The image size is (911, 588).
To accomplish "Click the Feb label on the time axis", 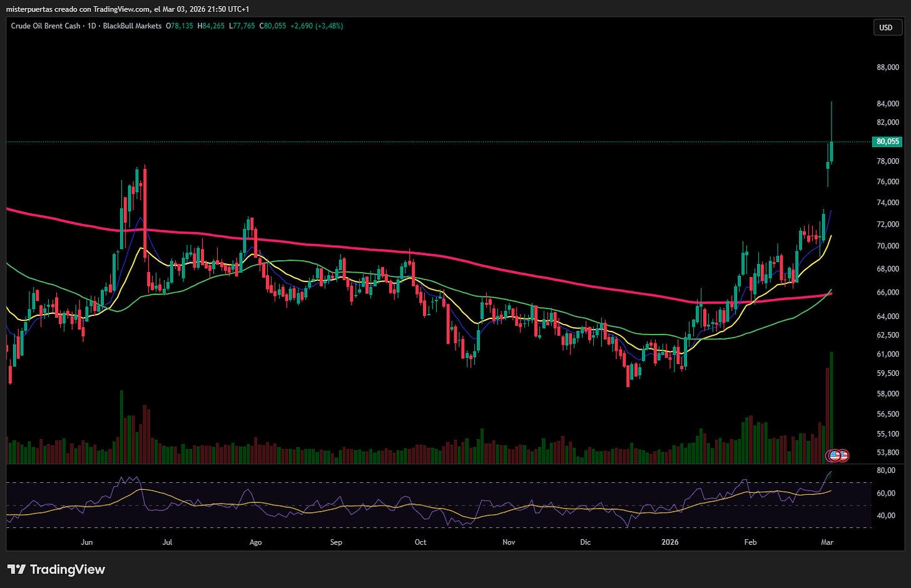I will click(750, 542).
